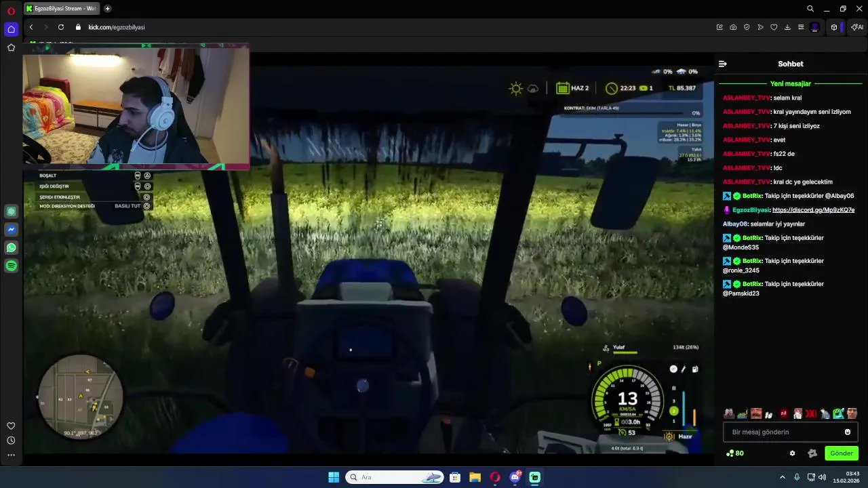
Task: Select the EgzozBilyasi Stream tab
Action: (62, 9)
